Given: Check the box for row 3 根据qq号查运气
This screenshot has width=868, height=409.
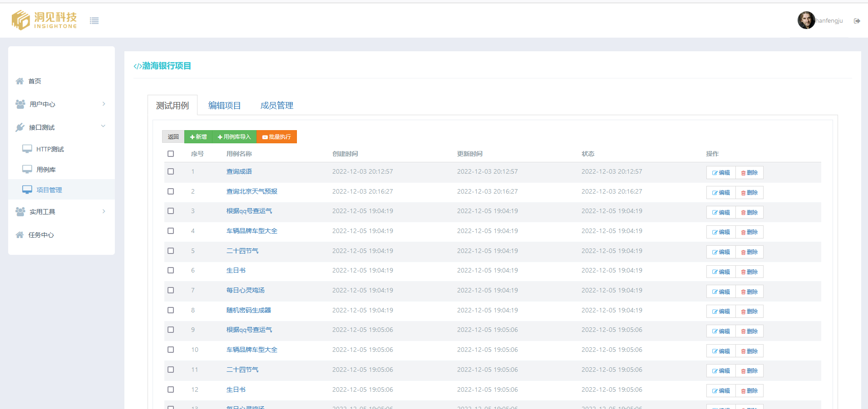Looking at the screenshot, I should tap(171, 211).
